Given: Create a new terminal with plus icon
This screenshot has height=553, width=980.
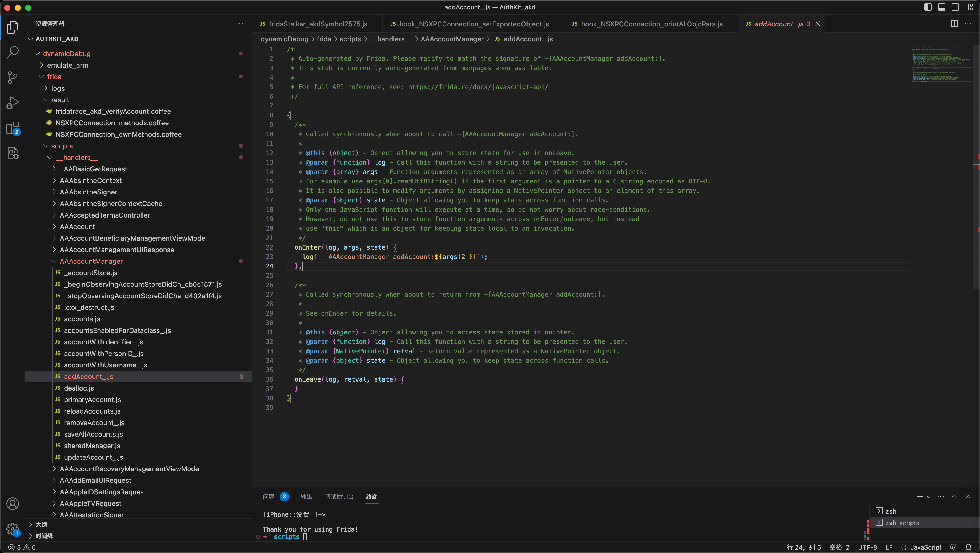Looking at the screenshot, I should click(x=919, y=496).
